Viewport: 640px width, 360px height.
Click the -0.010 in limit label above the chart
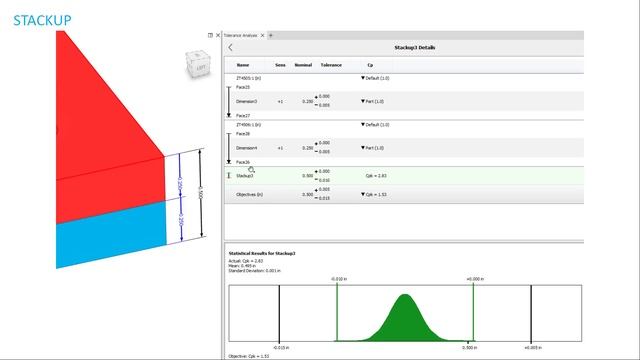click(339, 279)
